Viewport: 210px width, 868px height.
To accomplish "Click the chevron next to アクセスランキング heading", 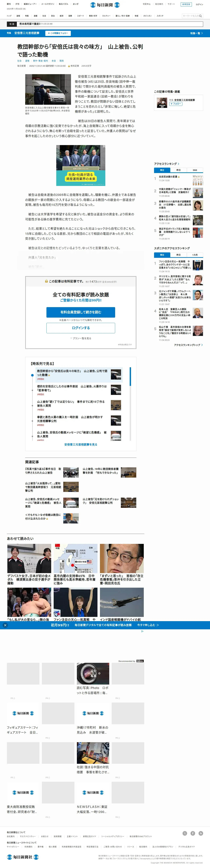I will (x=178, y=164).
